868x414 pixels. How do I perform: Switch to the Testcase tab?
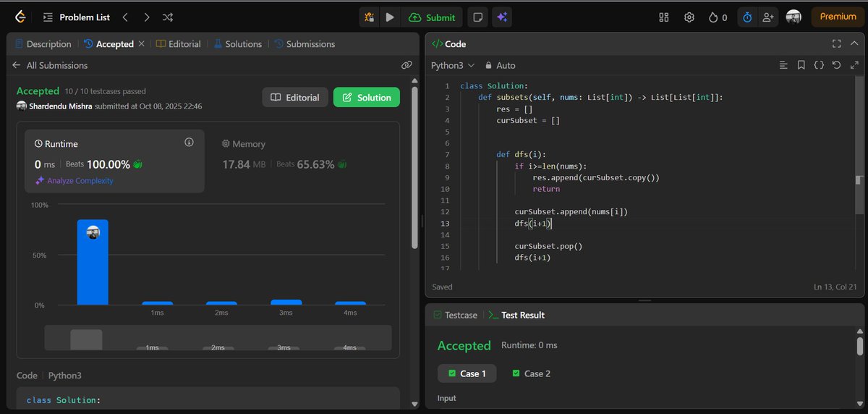(455, 315)
